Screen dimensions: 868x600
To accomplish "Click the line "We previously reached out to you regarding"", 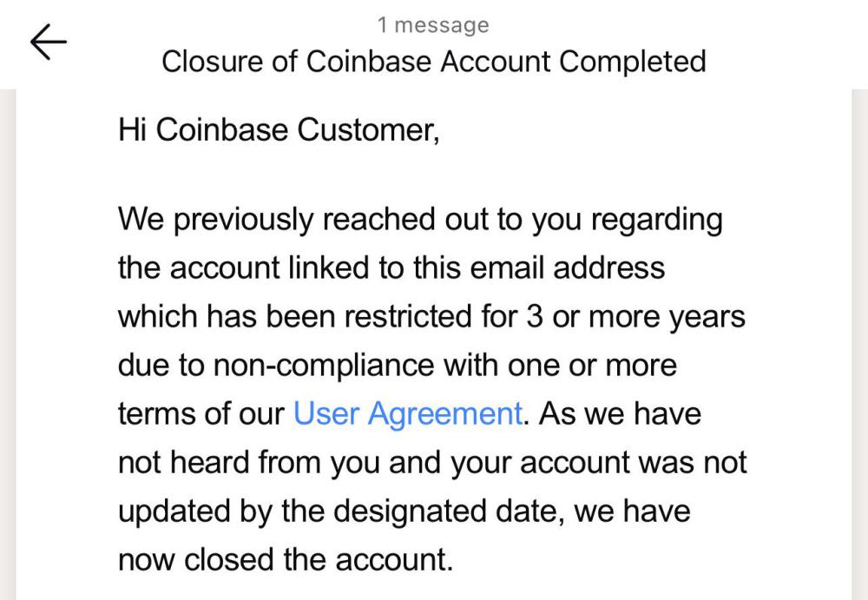I will coord(421,220).
